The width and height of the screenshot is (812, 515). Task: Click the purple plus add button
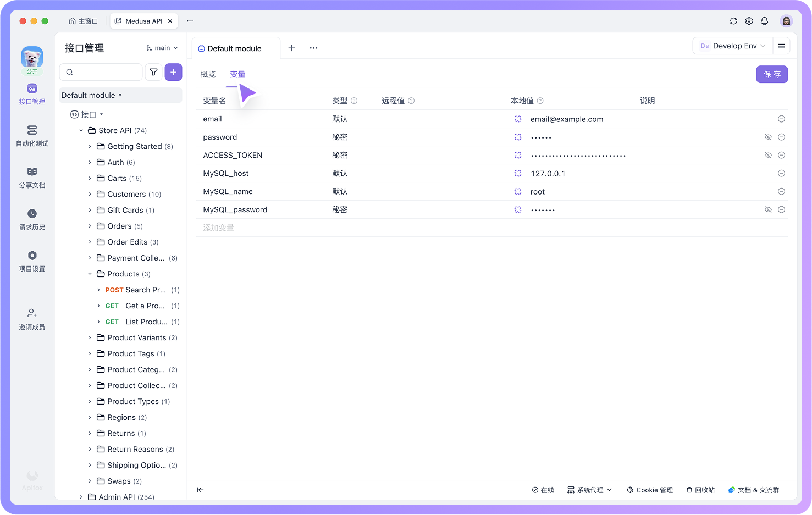coord(173,72)
